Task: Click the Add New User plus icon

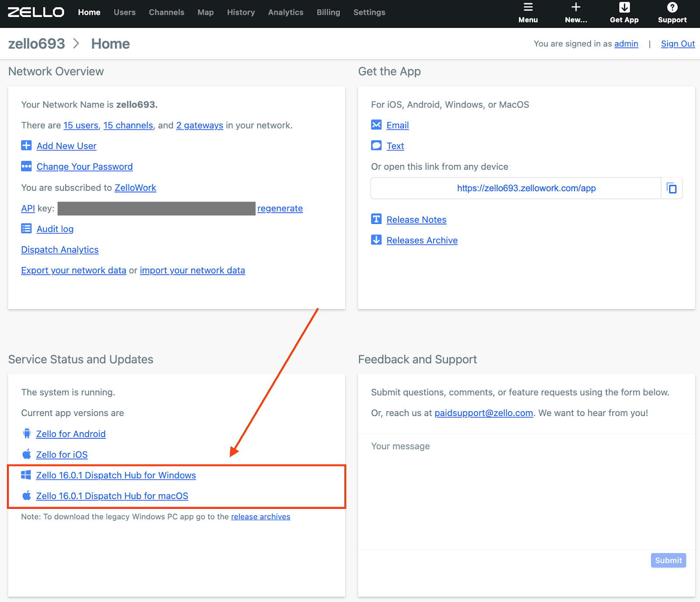Action: click(26, 146)
